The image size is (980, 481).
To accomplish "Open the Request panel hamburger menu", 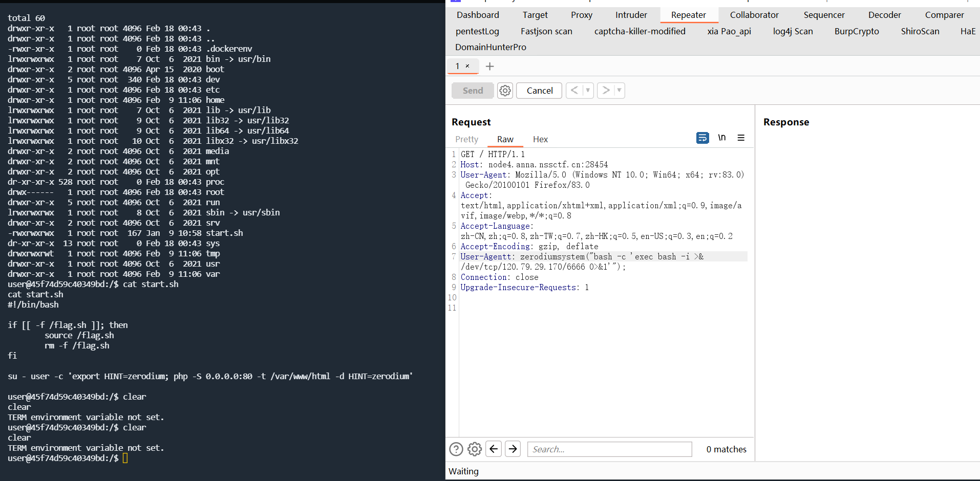I will [x=741, y=138].
